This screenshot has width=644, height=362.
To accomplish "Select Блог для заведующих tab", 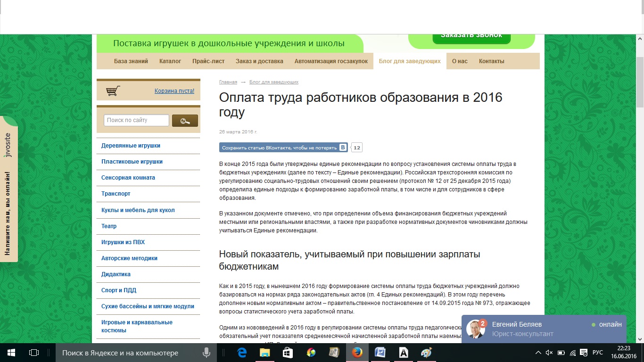I will 410,61.
